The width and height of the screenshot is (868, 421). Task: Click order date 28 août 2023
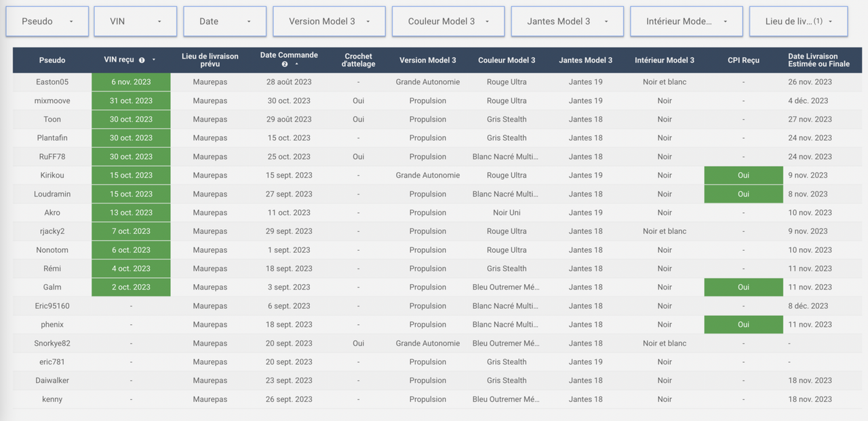pos(289,82)
